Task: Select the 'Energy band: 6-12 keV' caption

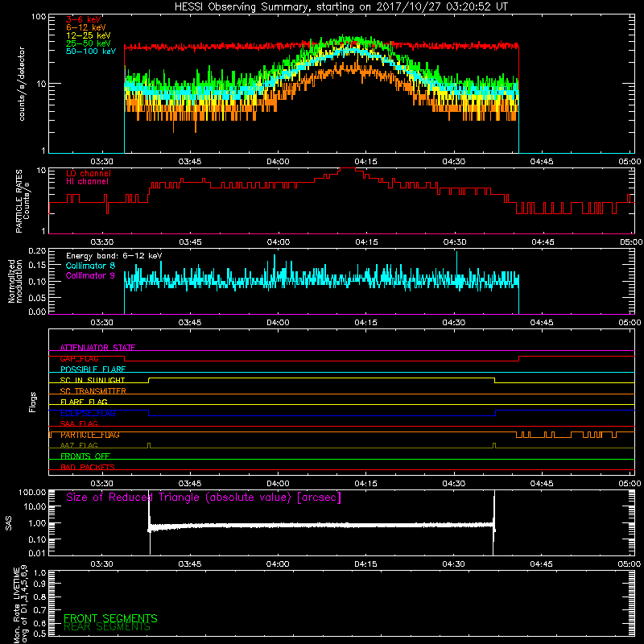Action: 114,256
